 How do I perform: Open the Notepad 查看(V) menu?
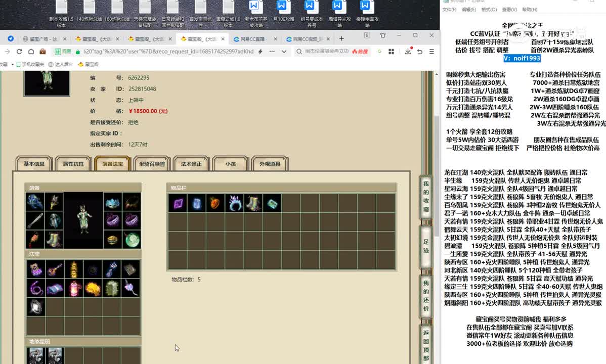coord(509,10)
